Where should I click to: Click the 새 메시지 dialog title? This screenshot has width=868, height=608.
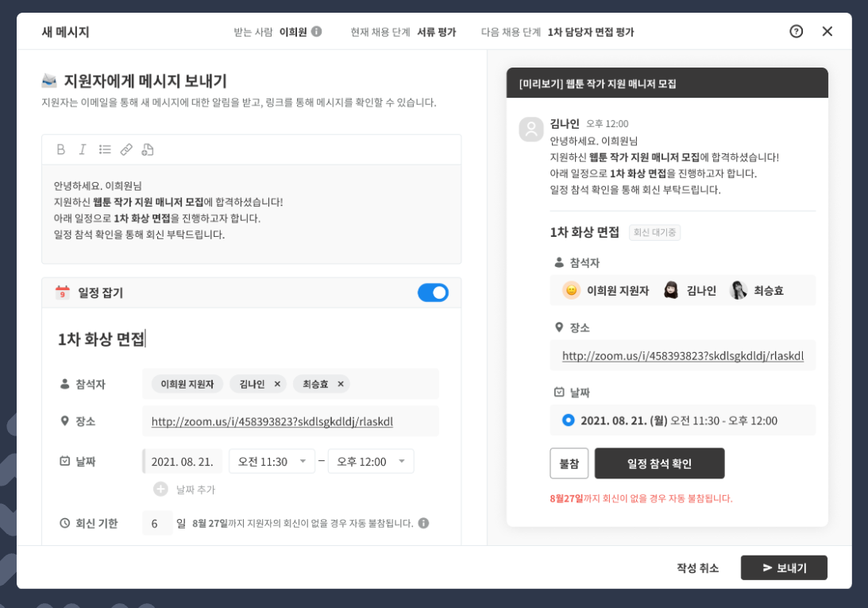click(x=65, y=32)
